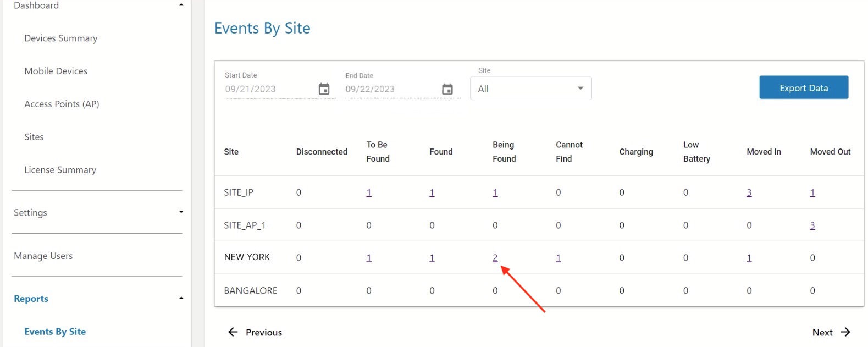Click the Dashboard section label
This screenshot has height=347, width=868.
pos(36,5)
